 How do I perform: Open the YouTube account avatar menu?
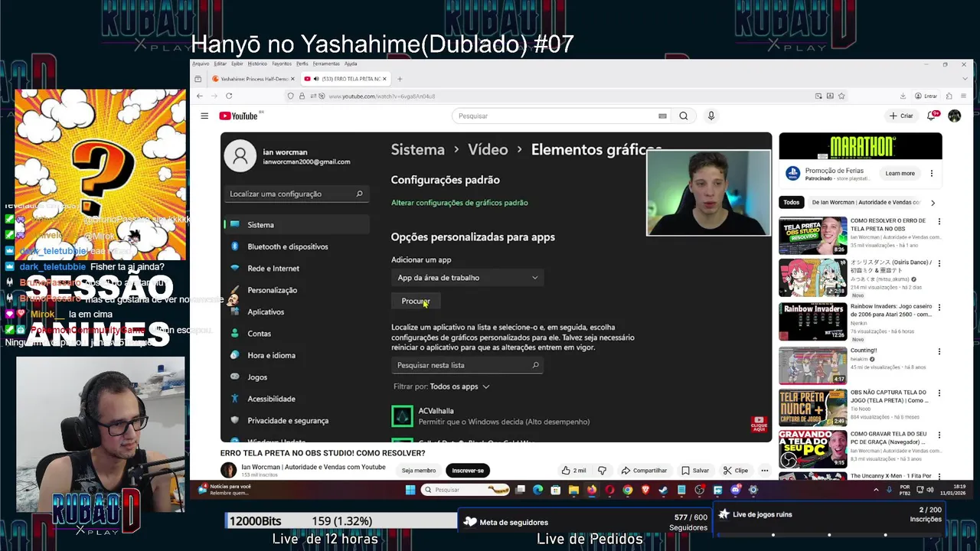[x=954, y=116]
